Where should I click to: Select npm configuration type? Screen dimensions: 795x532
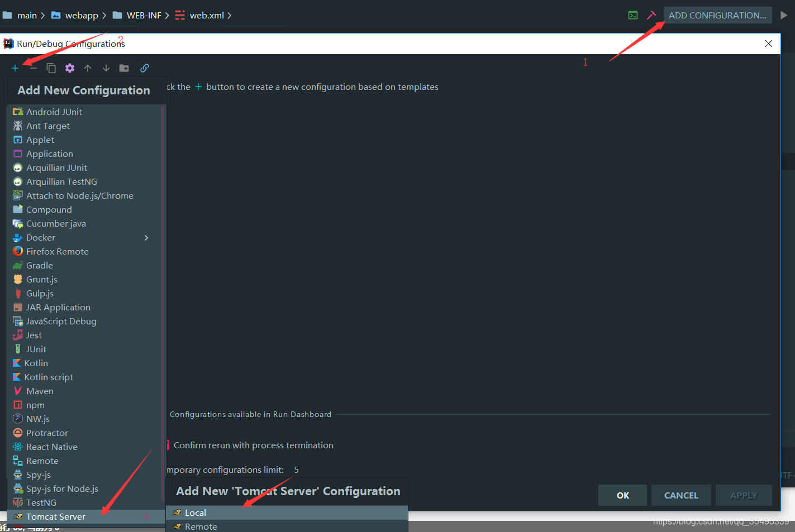pyautogui.click(x=84, y=405)
